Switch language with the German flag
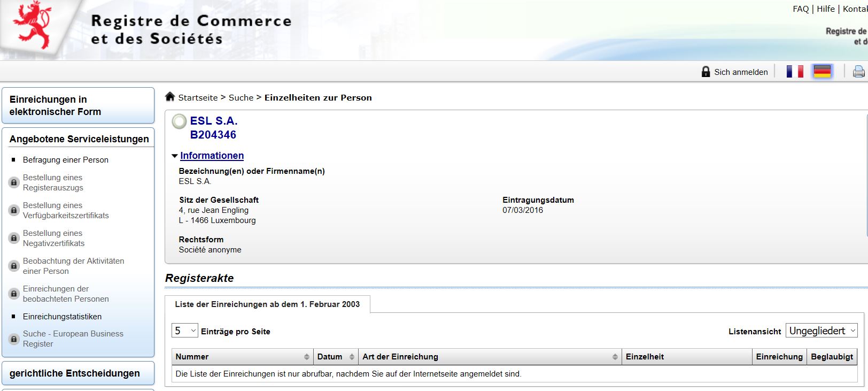 pyautogui.click(x=822, y=71)
